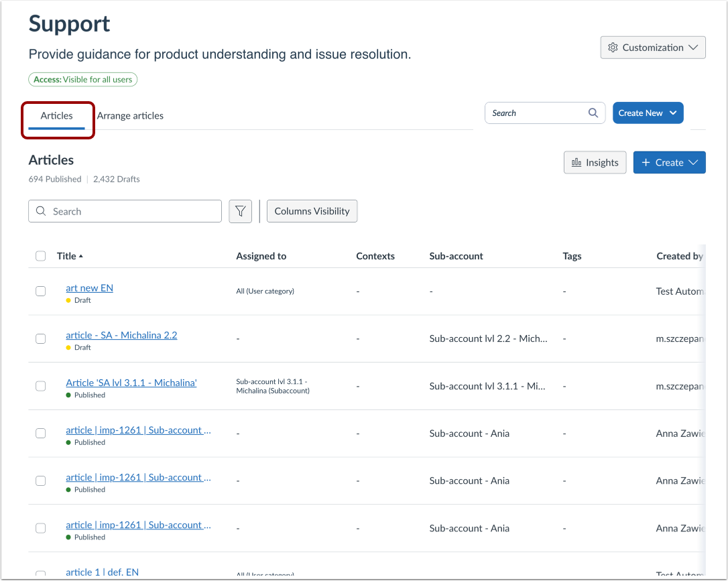Expand the Create New dropdown
The image size is (728, 581).
click(x=648, y=113)
